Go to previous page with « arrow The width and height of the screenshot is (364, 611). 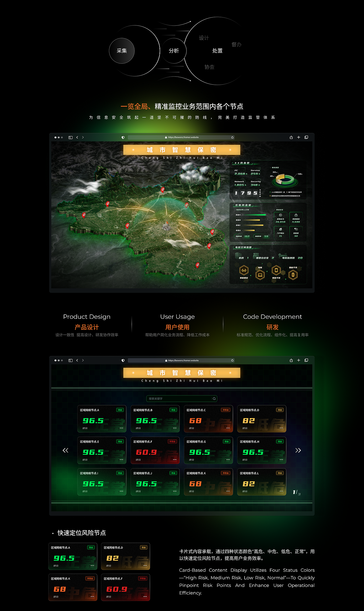coord(65,450)
